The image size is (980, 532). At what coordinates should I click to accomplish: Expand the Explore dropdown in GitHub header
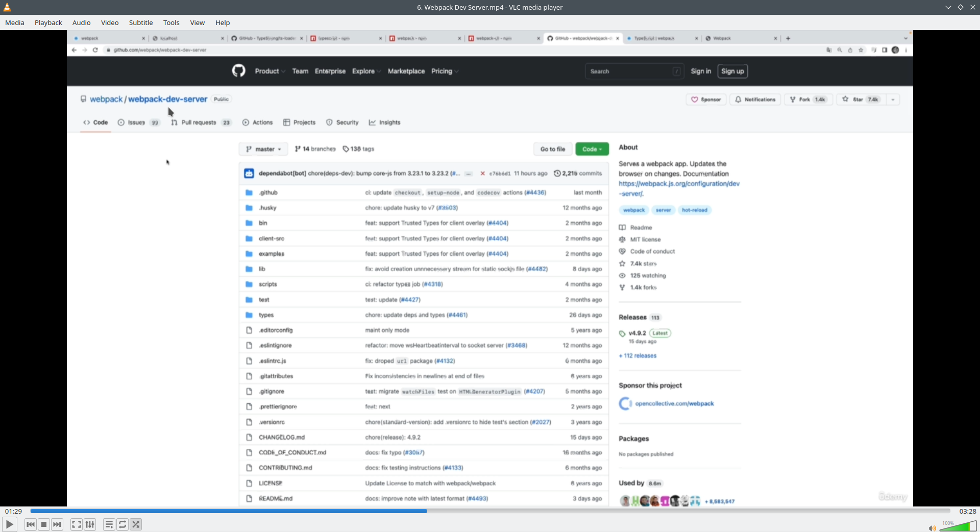[x=366, y=71]
